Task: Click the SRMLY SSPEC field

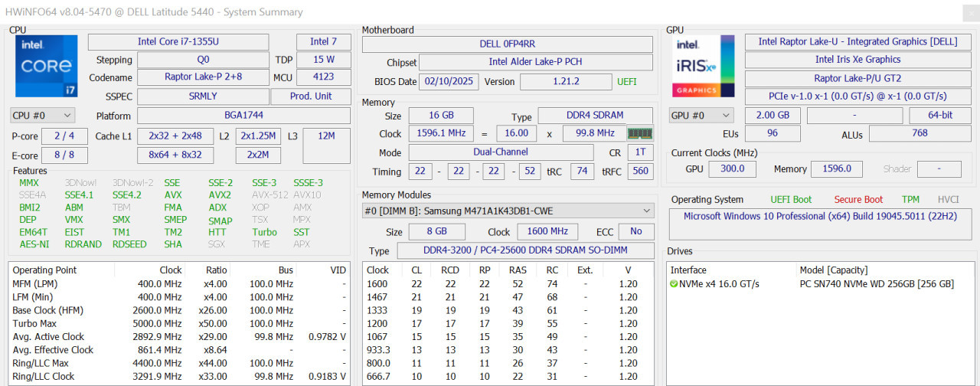Action: (203, 96)
